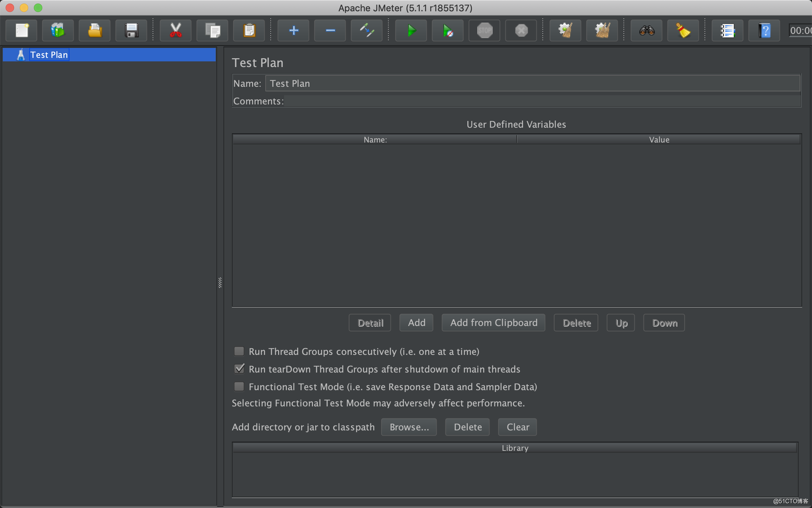Expand the Test Plan tree item
Image resolution: width=812 pixels, height=508 pixels.
[11, 54]
